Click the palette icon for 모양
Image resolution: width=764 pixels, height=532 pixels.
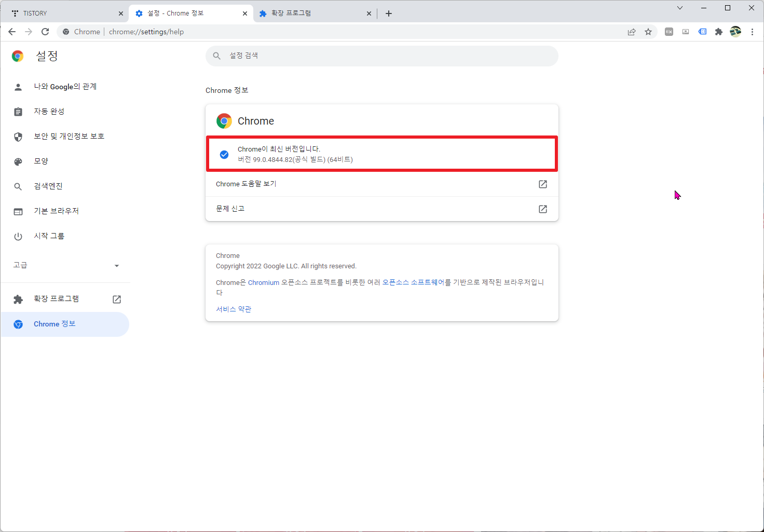point(18,161)
